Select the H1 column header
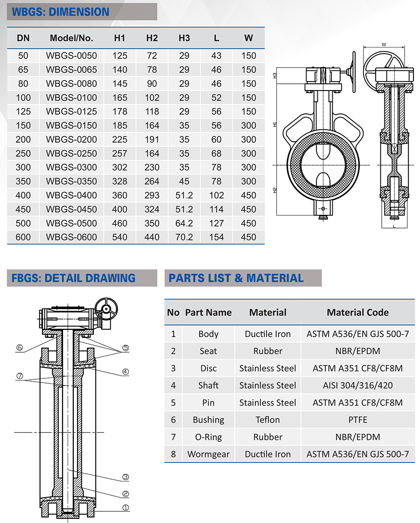The image size is (420, 523). 119,38
